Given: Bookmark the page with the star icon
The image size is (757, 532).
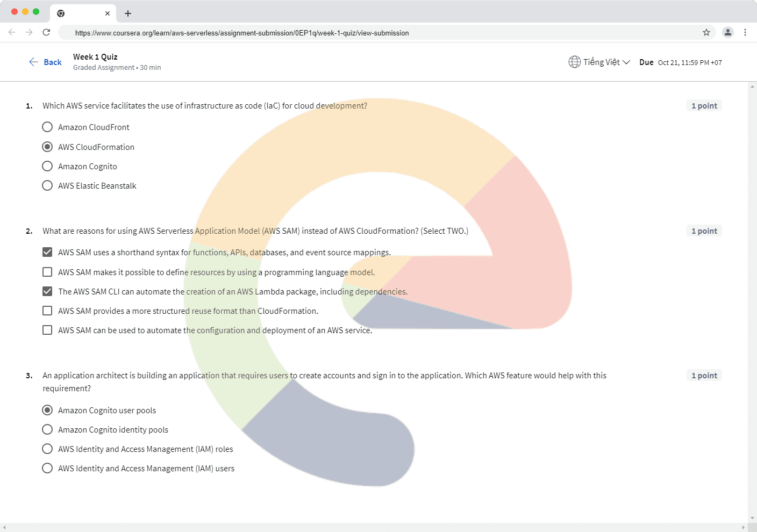Looking at the screenshot, I should (706, 32).
